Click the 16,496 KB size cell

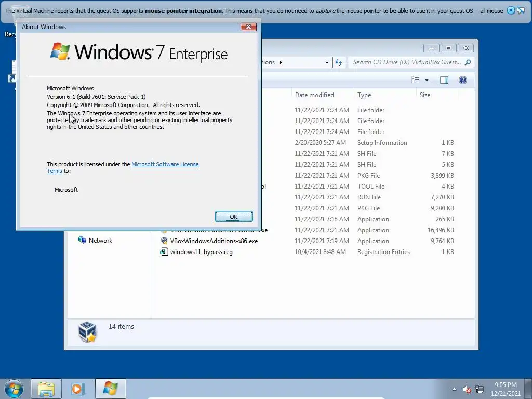pyautogui.click(x=441, y=230)
